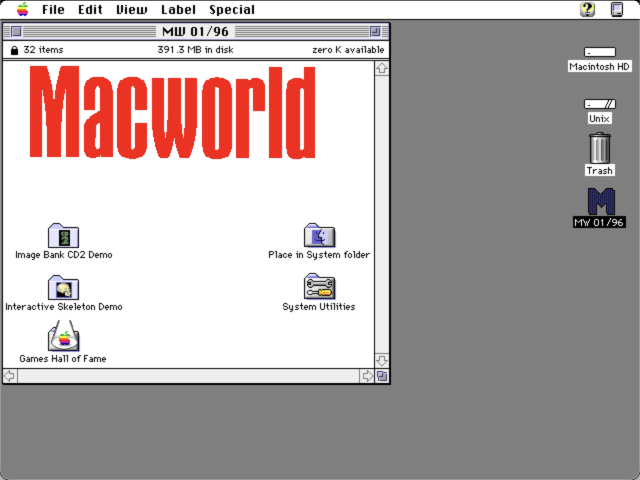Screen dimensions: 640x480
Task: Click the 'System Utilities' label
Action: 319,307
